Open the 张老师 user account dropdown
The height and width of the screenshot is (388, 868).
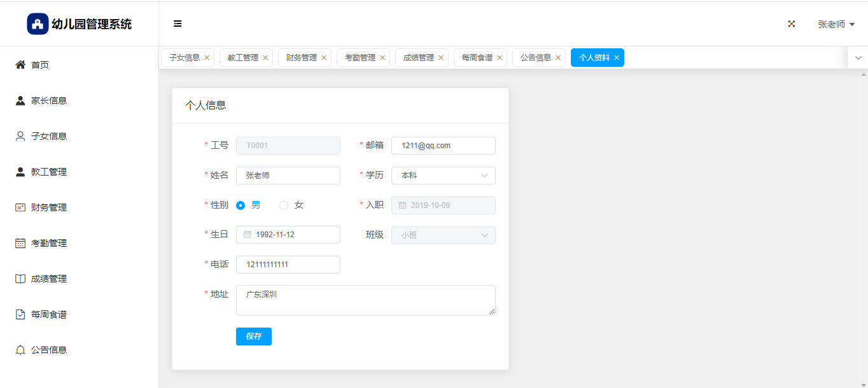(x=836, y=24)
